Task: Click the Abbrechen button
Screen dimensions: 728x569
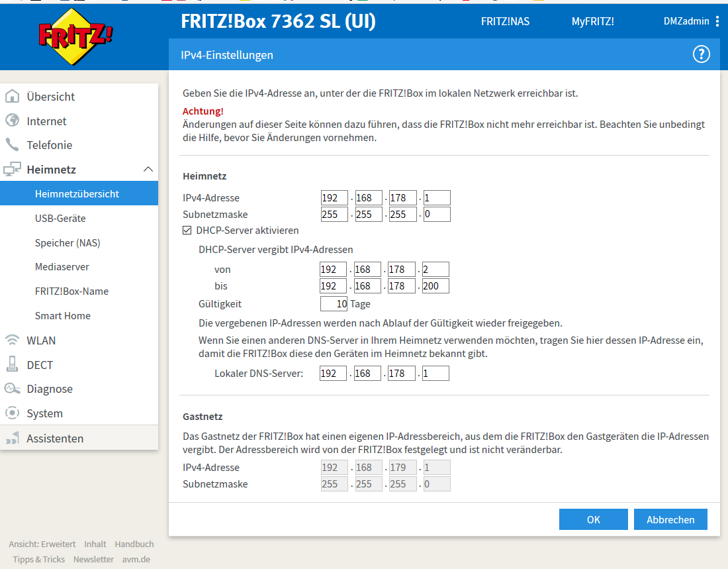Action: pyautogui.click(x=670, y=519)
